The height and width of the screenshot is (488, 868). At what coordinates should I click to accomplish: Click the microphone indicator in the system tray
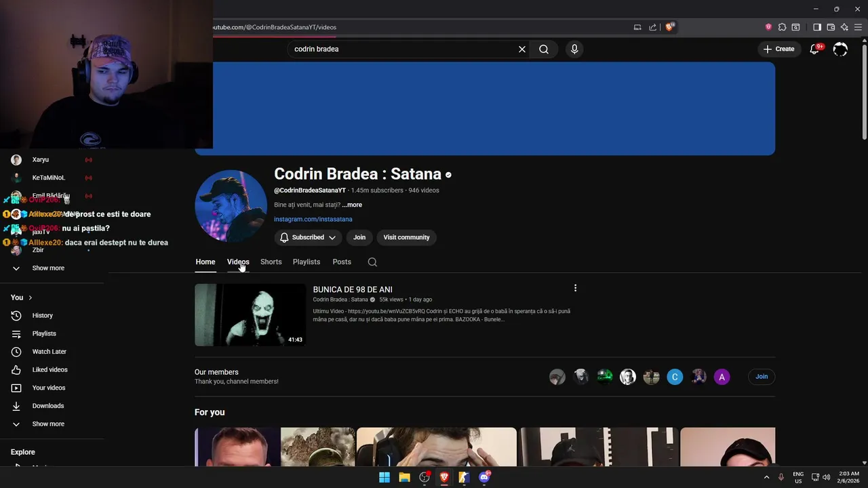tap(781, 477)
